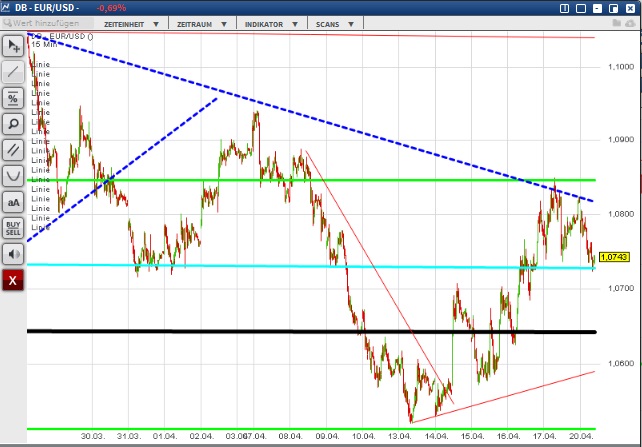Image resolution: width=642 pixels, height=447 pixels.
Task: Click the 1,0900 price axis label
Action: [621, 140]
